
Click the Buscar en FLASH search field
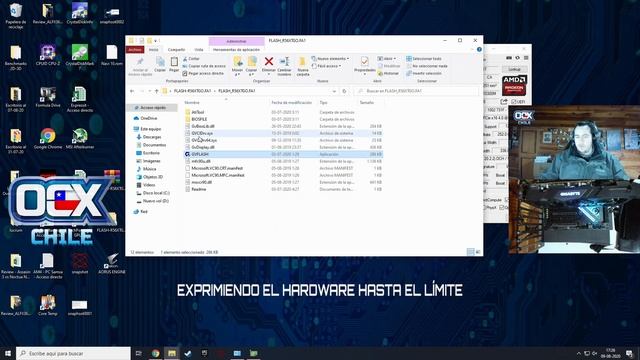pyautogui.click(x=416, y=91)
